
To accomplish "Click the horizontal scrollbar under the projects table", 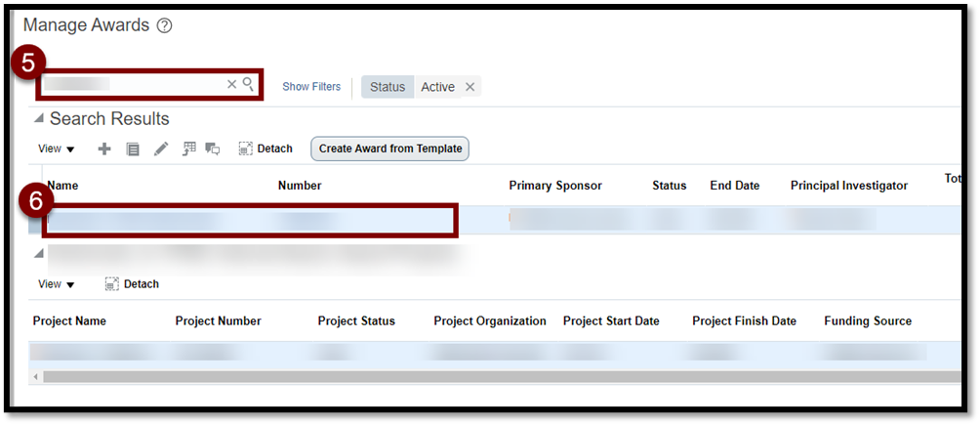I will 488,376.
